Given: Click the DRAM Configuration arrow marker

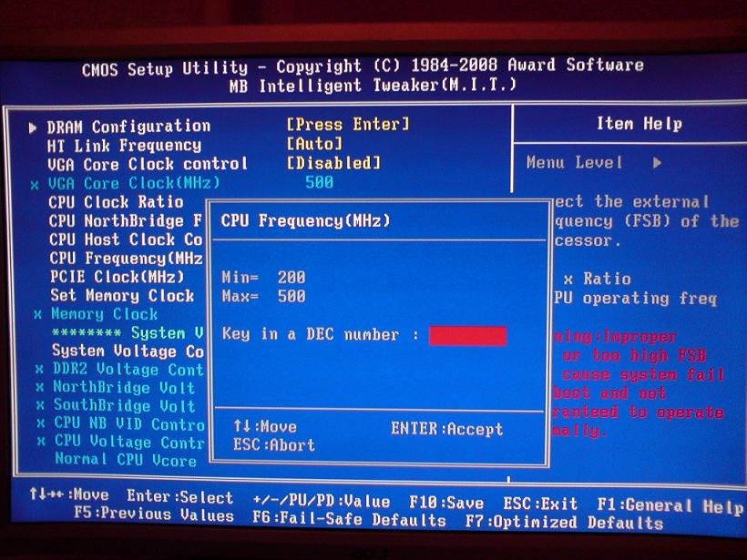Looking at the screenshot, I should [x=33, y=127].
